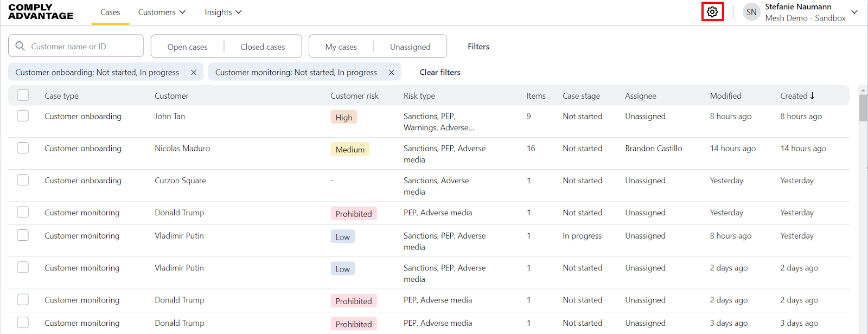Open the Filters panel
The image size is (868, 334).
tap(478, 47)
